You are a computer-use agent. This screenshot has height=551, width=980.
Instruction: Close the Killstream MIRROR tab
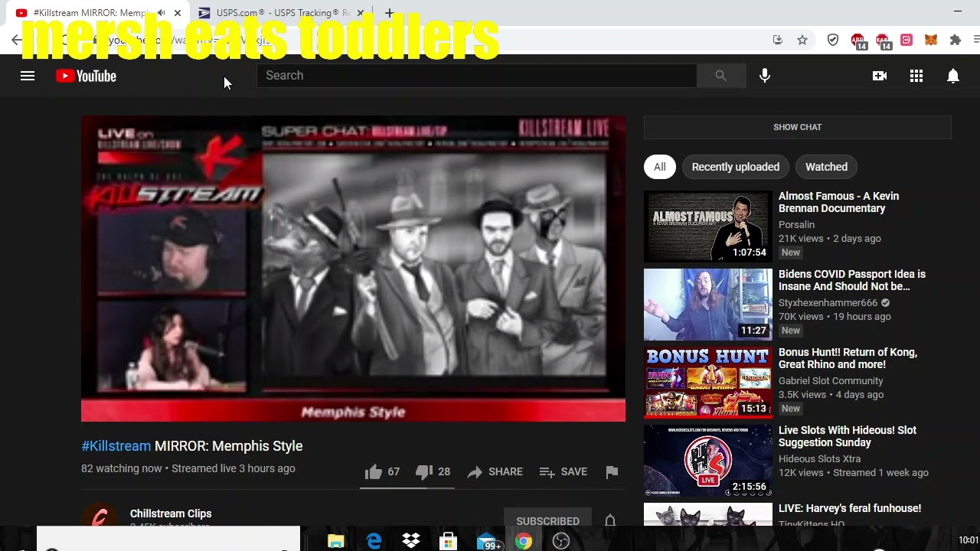(x=178, y=13)
